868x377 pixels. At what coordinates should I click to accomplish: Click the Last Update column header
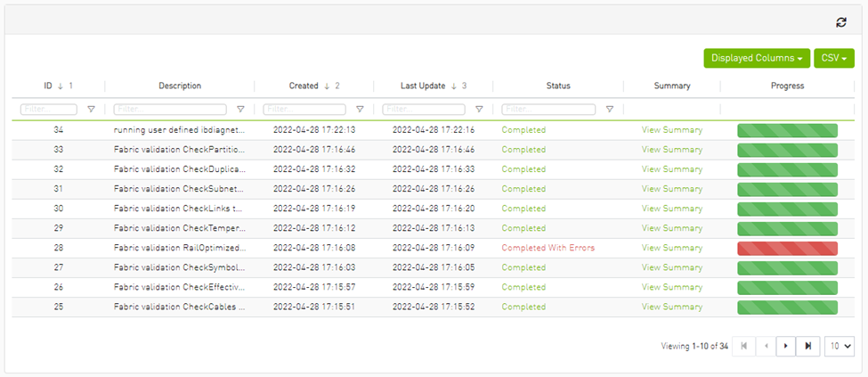[x=423, y=86]
